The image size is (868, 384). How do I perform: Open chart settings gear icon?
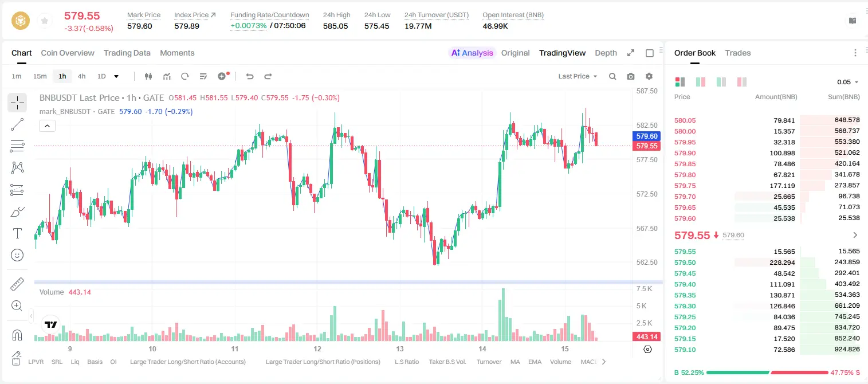click(x=649, y=76)
